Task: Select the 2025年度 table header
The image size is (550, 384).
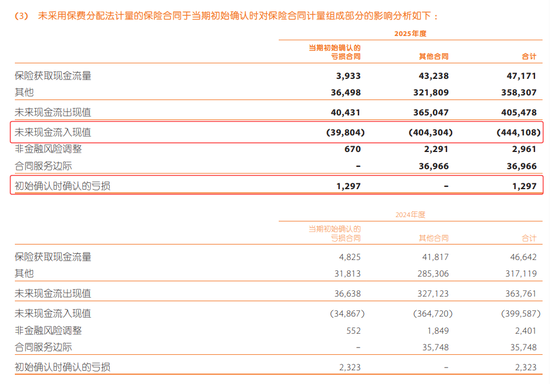Action: [x=410, y=34]
